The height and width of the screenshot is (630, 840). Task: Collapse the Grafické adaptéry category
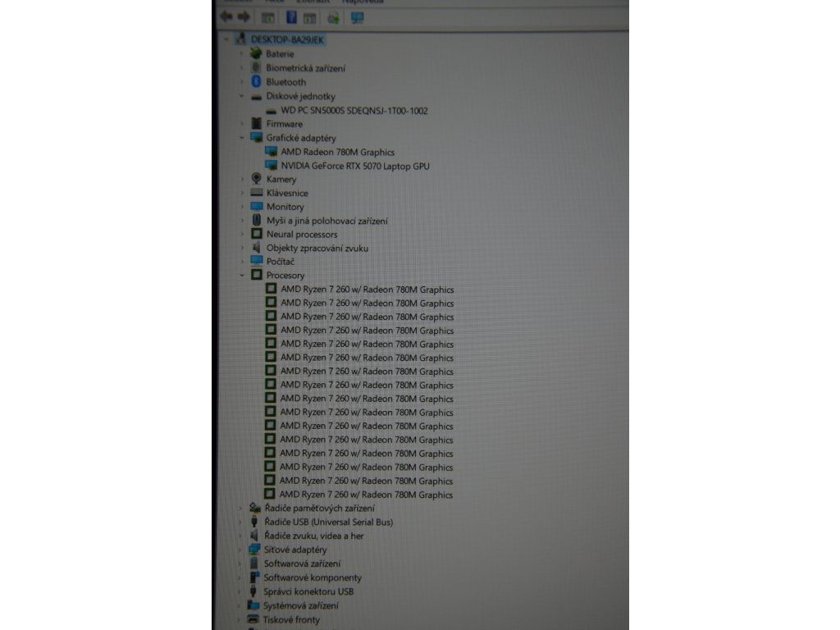(242, 138)
